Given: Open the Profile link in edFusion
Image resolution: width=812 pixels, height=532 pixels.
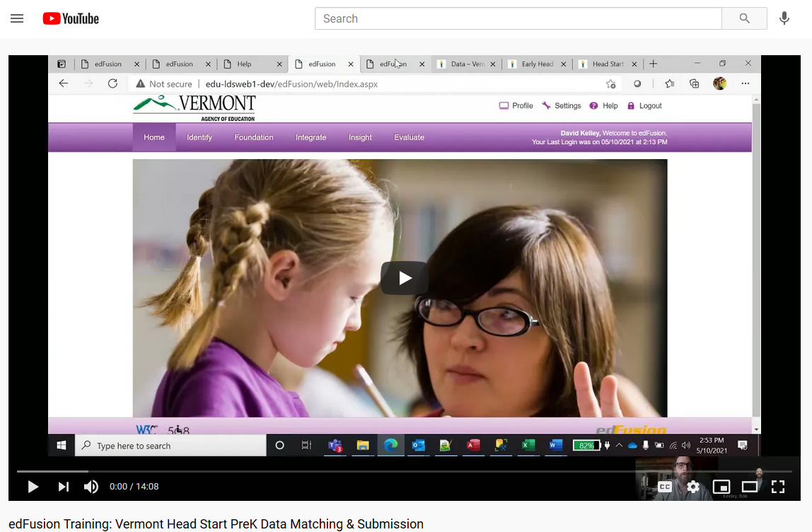Looking at the screenshot, I should coord(516,105).
